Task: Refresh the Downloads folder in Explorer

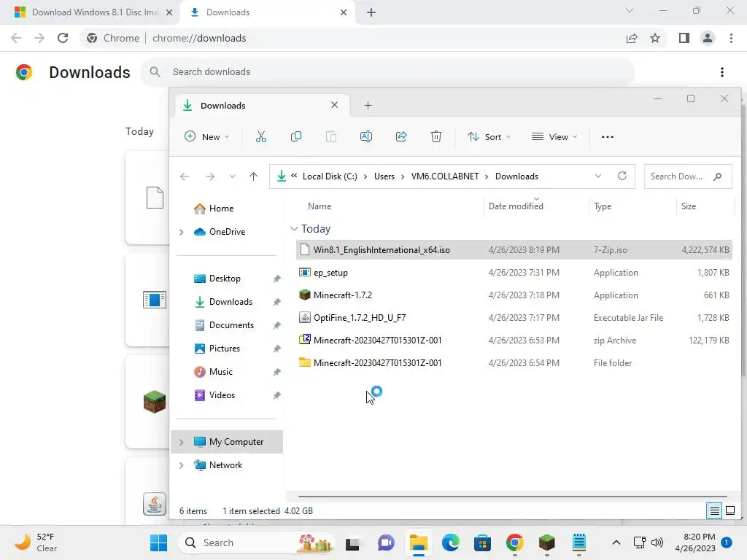Action: tap(622, 176)
